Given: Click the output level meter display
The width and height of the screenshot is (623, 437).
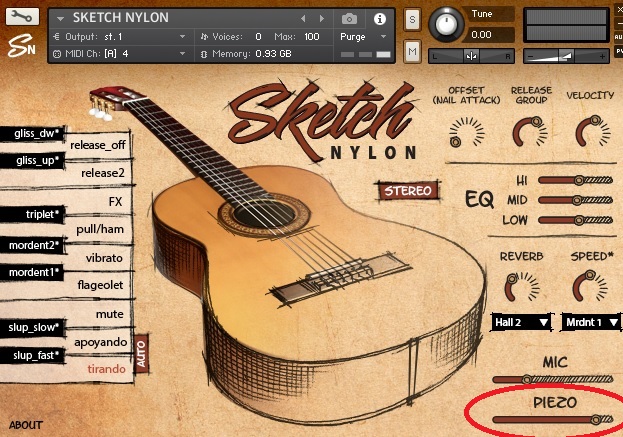Looking at the screenshot, I should point(566,25).
